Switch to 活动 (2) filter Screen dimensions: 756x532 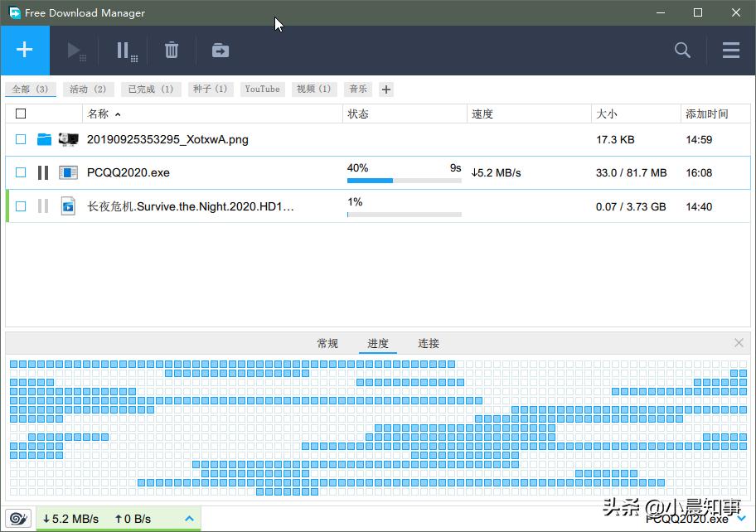coord(88,89)
